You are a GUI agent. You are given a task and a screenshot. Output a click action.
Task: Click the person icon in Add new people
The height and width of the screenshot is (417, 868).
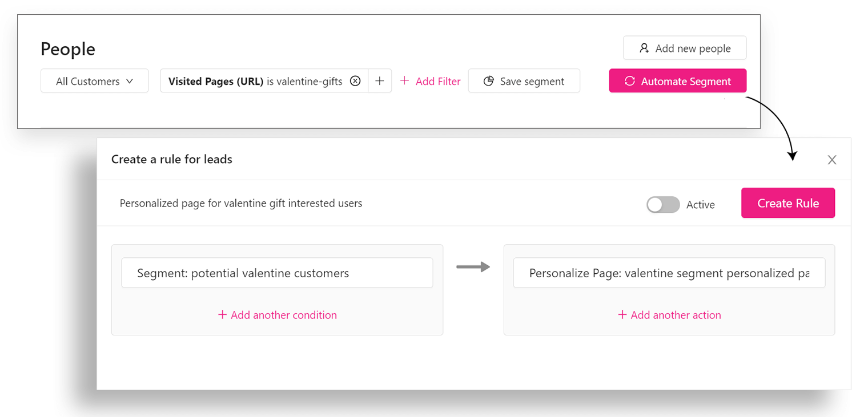pyautogui.click(x=644, y=48)
